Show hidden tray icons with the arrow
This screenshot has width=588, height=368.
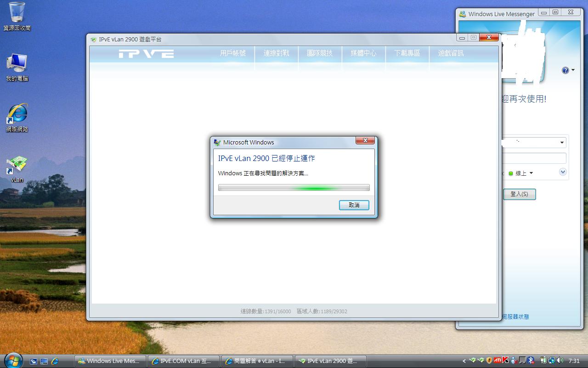click(464, 361)
